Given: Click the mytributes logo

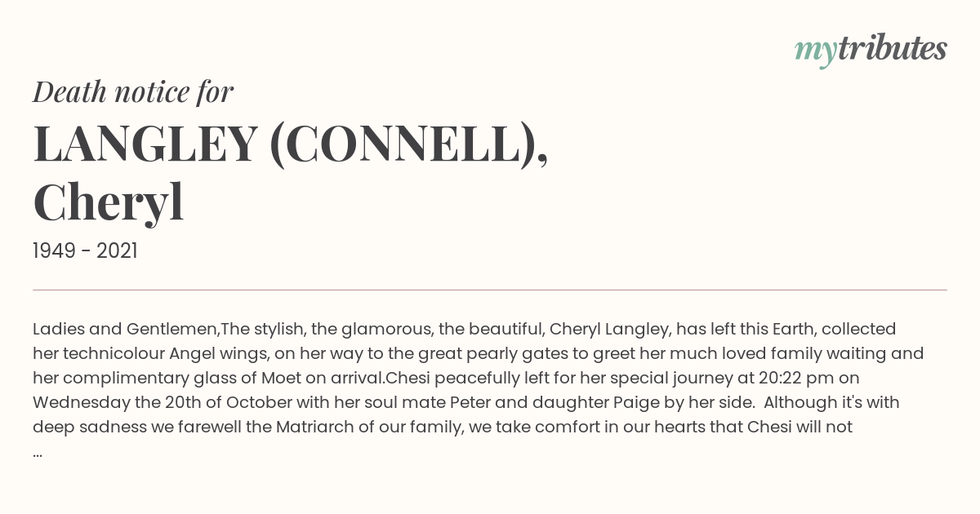Looking at the screenshot, I should [871, 50].
